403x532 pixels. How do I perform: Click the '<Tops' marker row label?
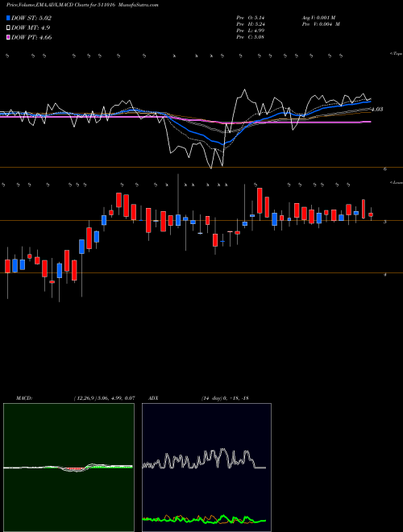coord(397,54)
